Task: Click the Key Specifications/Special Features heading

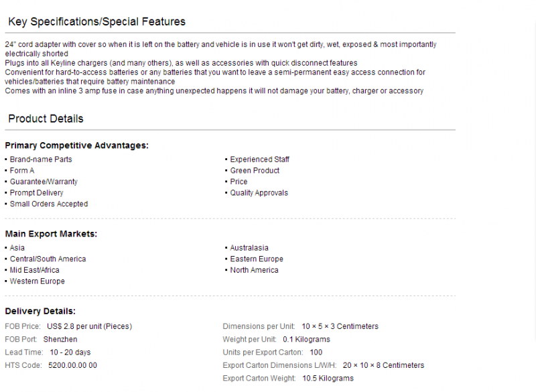Action: (96, 21)
